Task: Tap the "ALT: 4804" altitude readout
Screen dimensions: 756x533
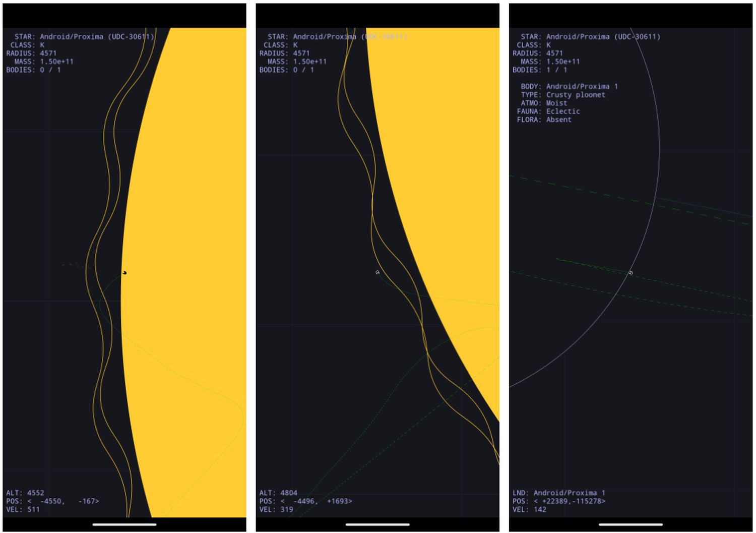Action: point(278,493)
